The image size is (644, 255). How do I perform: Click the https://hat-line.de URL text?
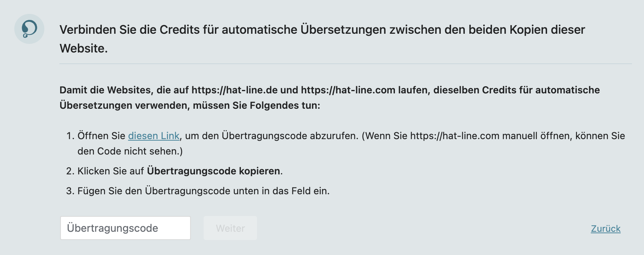tap(234, 90)
